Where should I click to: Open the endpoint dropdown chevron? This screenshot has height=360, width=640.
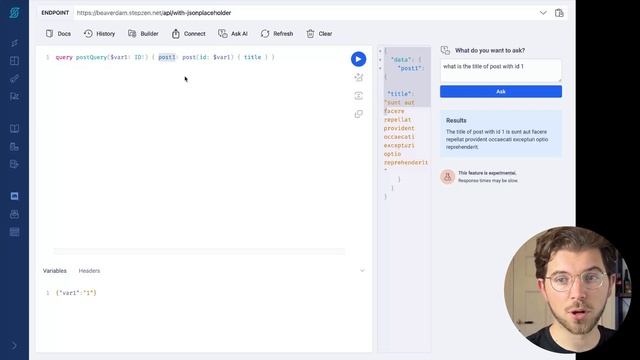tap(543, 13)
